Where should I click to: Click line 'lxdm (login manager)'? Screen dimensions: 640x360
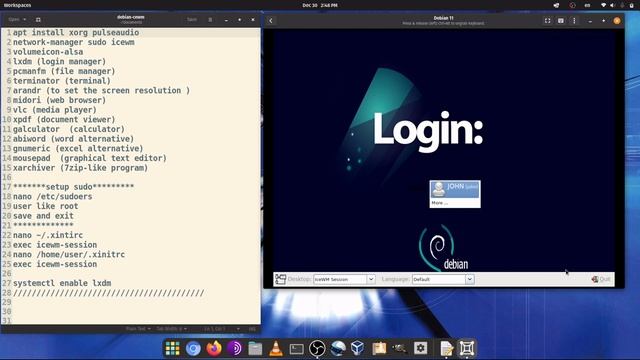[x=60, y=62]
